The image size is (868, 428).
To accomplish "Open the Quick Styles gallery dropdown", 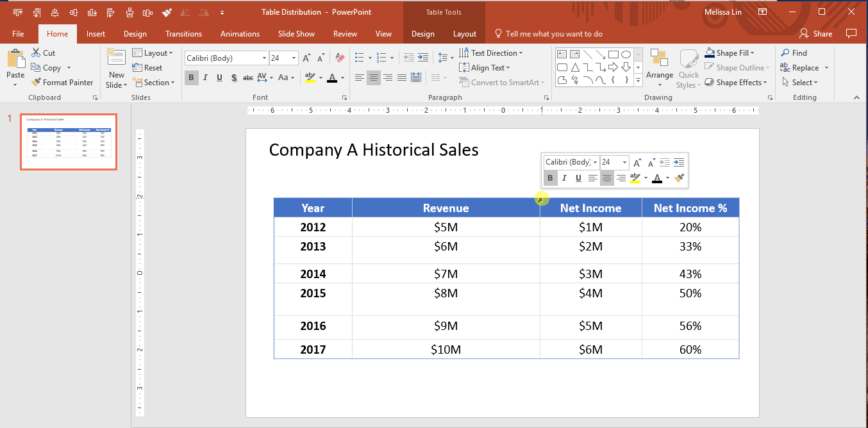I will pos(689,67).
